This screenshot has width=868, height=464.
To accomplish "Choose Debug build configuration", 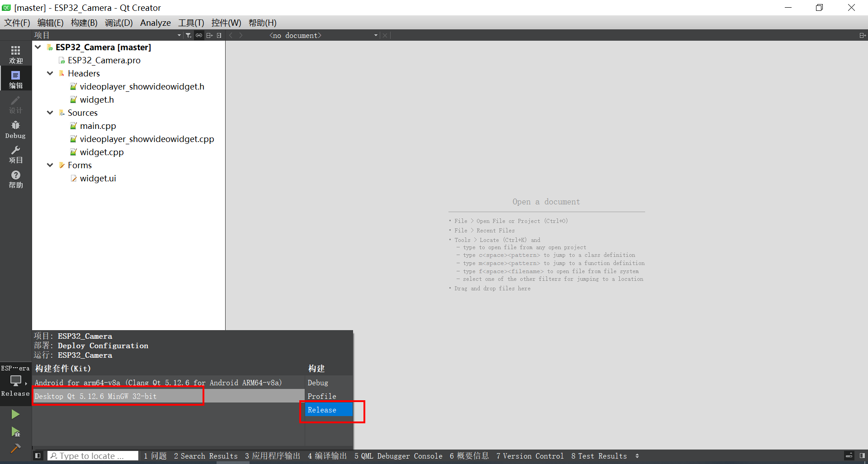I will (x=329, y=383).
